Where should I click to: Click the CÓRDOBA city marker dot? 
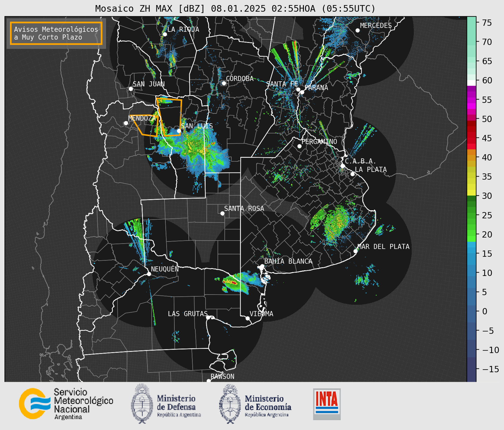pyautogui.click(x=224, y=83)
